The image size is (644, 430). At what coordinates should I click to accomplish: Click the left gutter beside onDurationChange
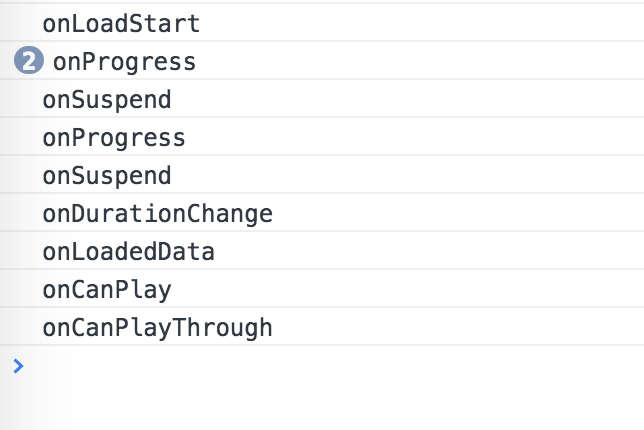[21, 214]
